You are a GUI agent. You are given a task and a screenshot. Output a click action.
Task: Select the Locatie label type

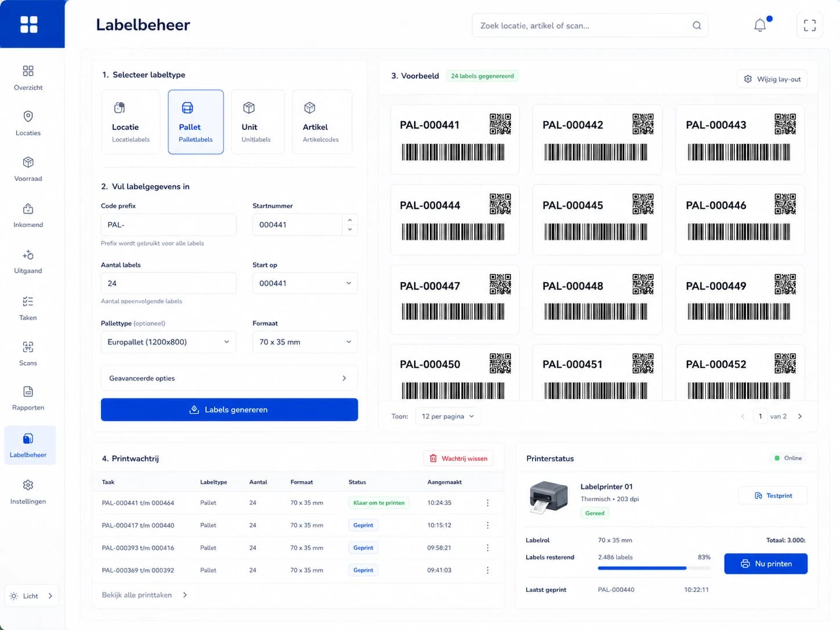tap(131, 122)
